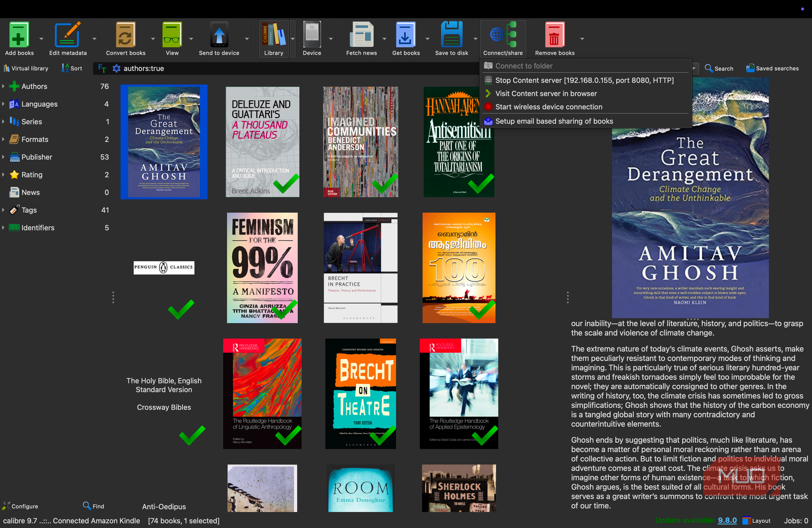812x528 pixels.
Task: Open Edit metadata dropdown arrow
Action: (94, 39)
